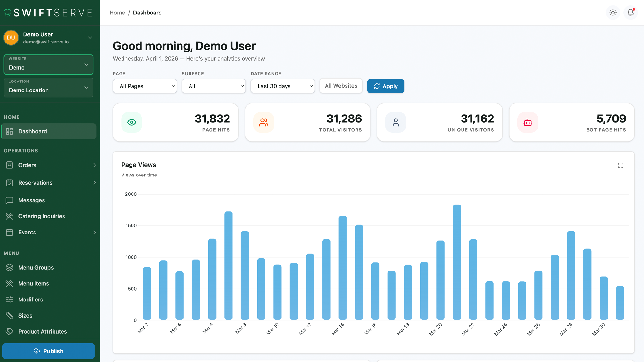Expand the Page Views chart fullscreen
The width and height of the screenshot is (644, 362).
[x=620, y=165]
